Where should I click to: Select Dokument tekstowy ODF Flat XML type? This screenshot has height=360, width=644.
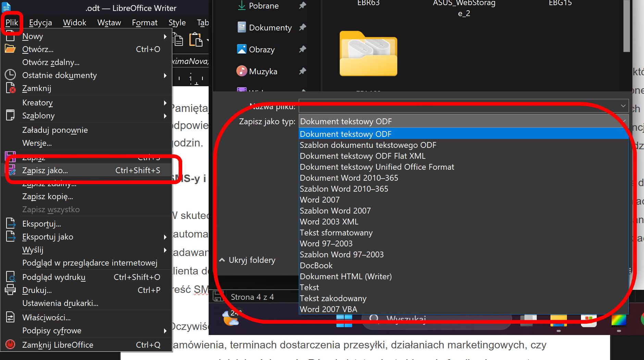(x=463, y=156)
